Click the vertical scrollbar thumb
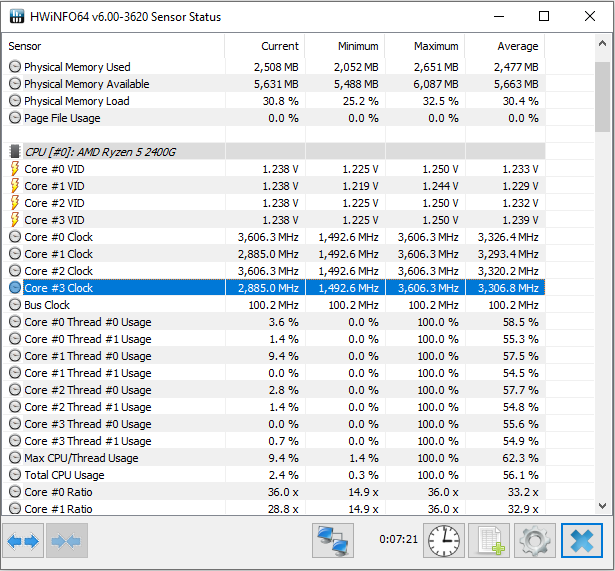 point(602,96)
